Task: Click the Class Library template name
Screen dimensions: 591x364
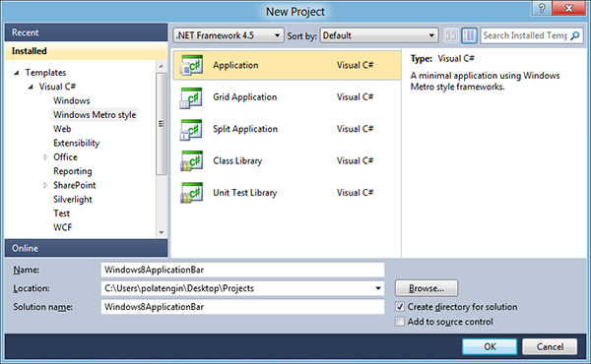Action: pyautogui.click(x=237, y=161)
